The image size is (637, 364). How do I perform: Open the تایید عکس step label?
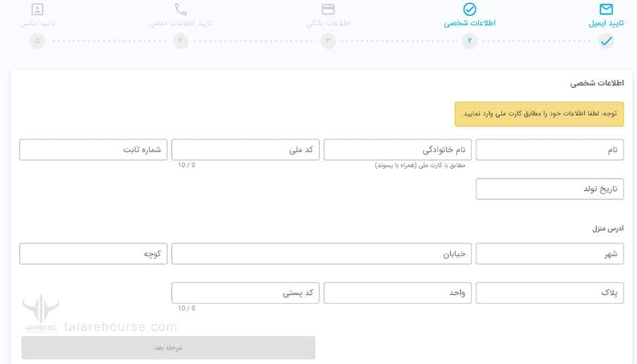(x=37, y=23)
